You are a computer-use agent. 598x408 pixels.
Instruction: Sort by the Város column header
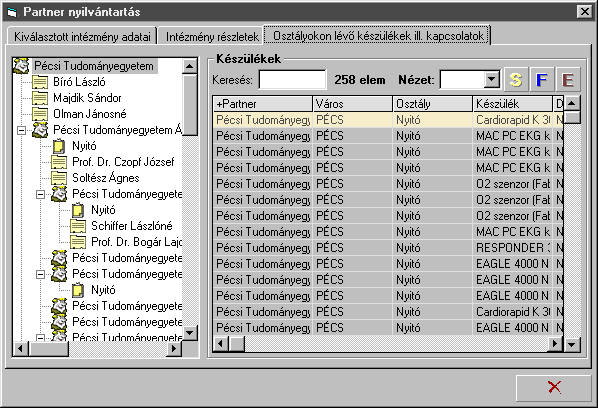tap(353, 104)
